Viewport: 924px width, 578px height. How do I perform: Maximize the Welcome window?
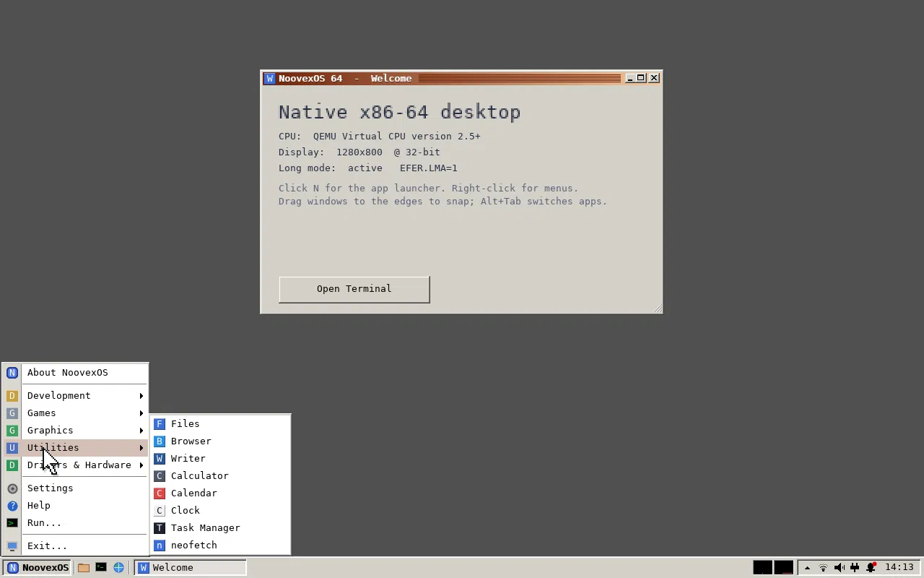pyautogui.click(x=641, y=78)
